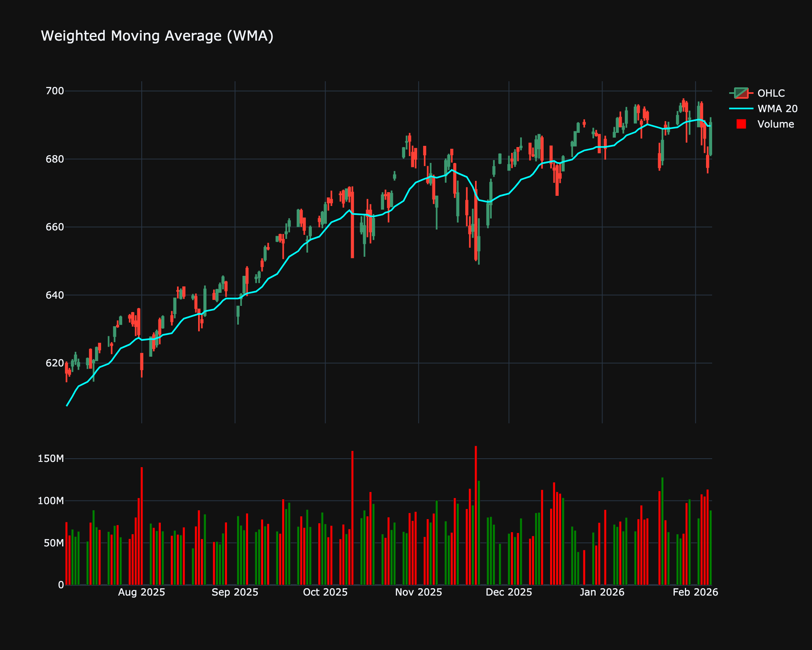The width and height of the screenshot is (812, 650).
Task: Click the OHLC candlestick legend icon
Action: [741, 93]
